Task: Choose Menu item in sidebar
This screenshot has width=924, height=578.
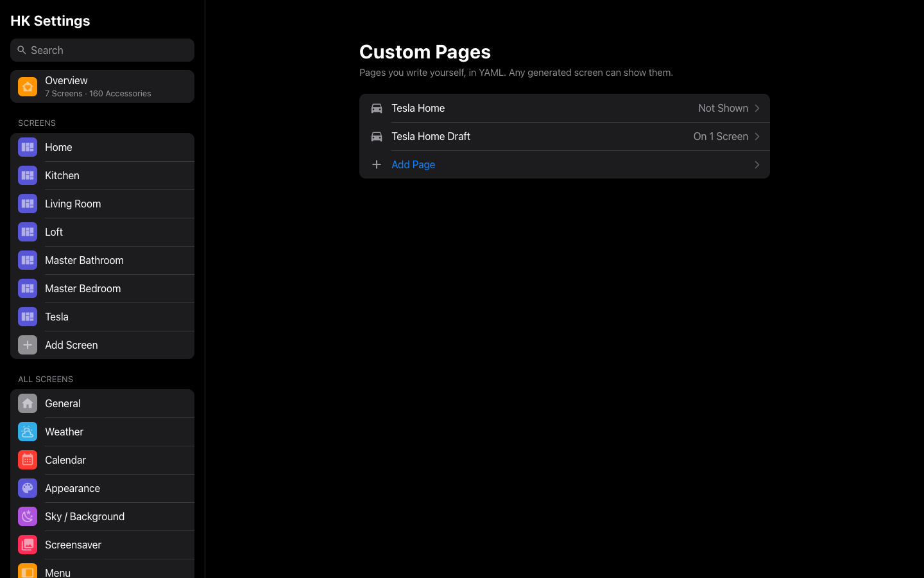Action: point(102,569)
